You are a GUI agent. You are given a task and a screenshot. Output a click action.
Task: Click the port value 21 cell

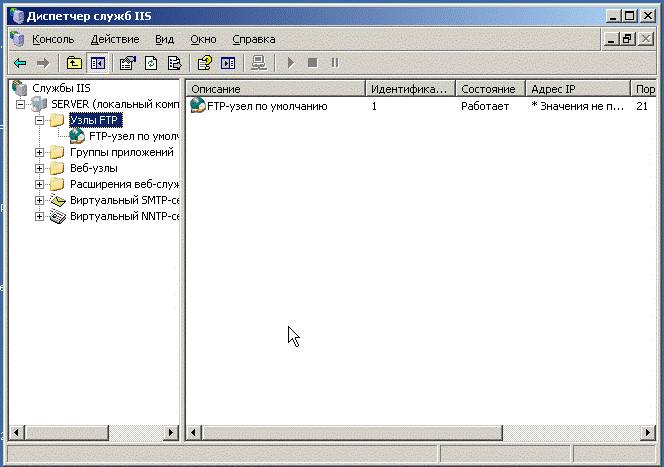pyautogui.click(x=642, y=106)
